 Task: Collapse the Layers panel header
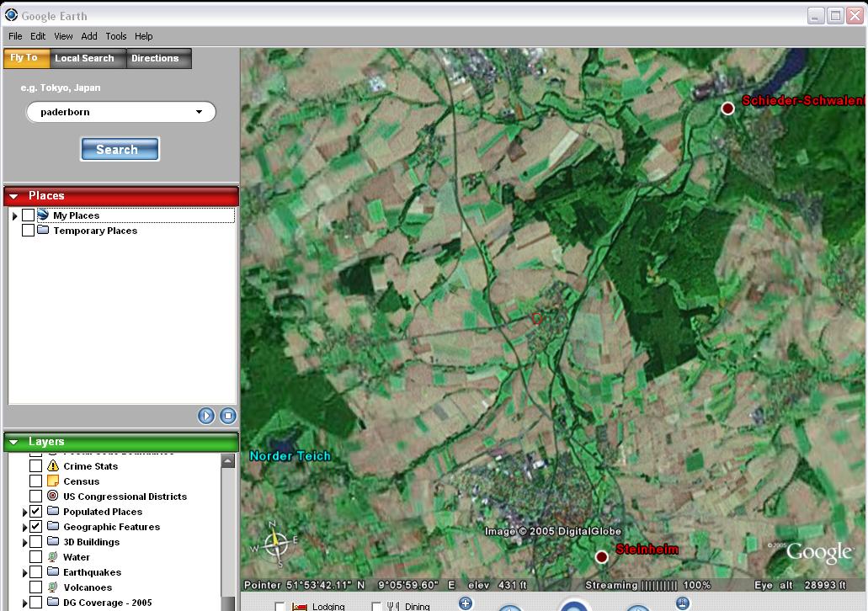point(121,442)
